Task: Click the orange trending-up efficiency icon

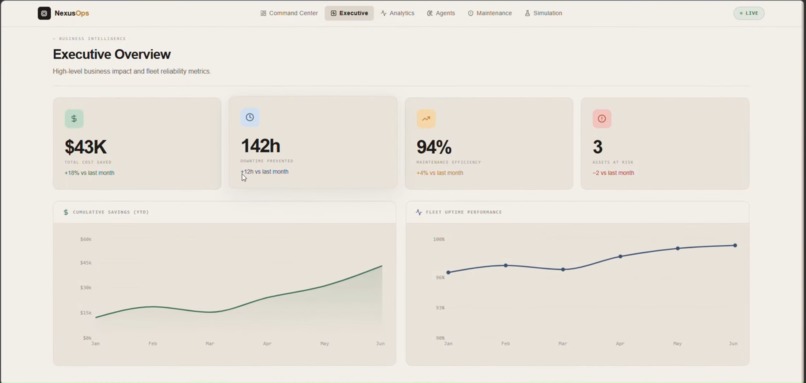Action: pos(426,119)
